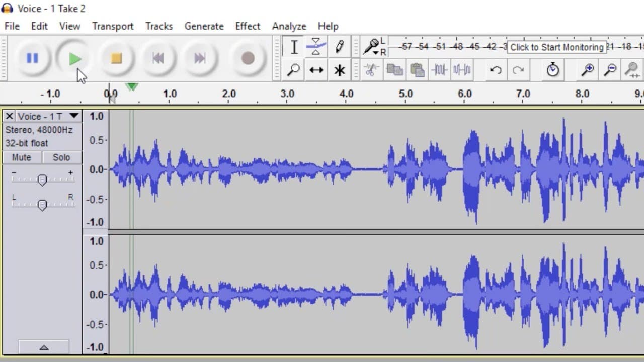Click the track gain slider handle
The width and height of the screenshot is (644, 362).
[x=42, y=180]
